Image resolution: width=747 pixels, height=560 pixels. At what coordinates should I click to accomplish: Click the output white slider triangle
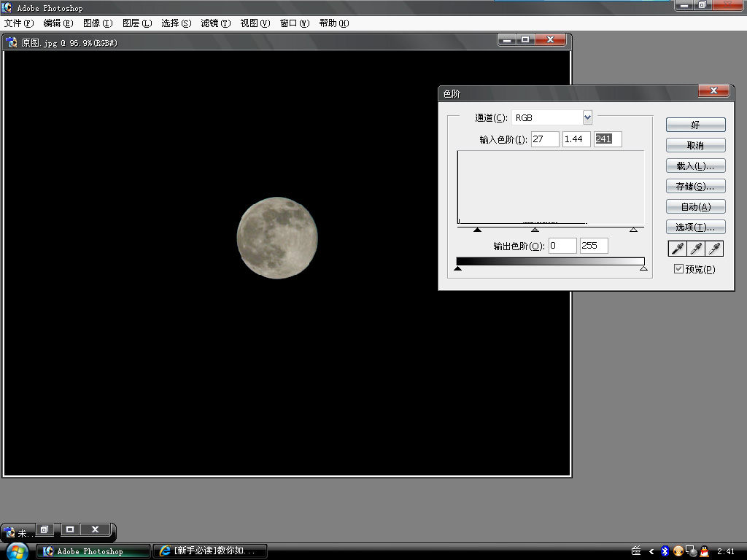click(x=643, y=268)
